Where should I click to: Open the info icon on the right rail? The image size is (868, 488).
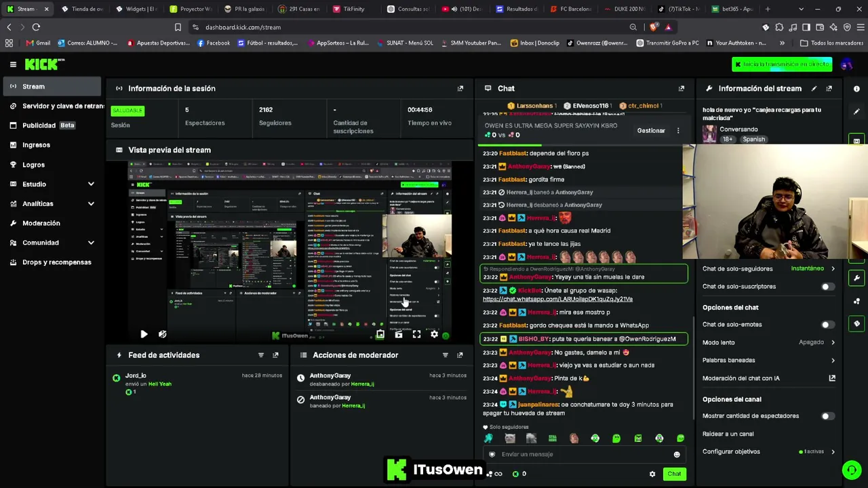(x=856, y=89)
